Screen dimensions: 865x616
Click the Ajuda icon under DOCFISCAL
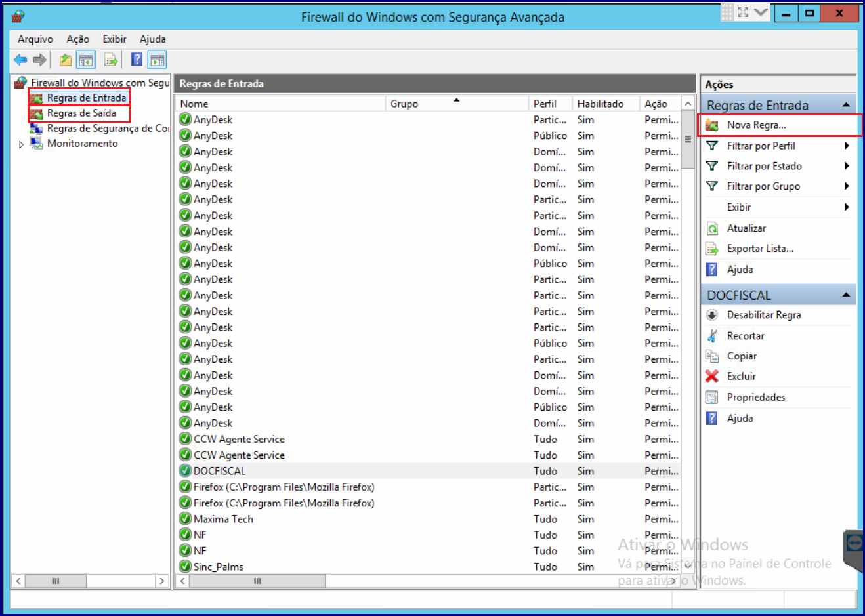(711, 418)
